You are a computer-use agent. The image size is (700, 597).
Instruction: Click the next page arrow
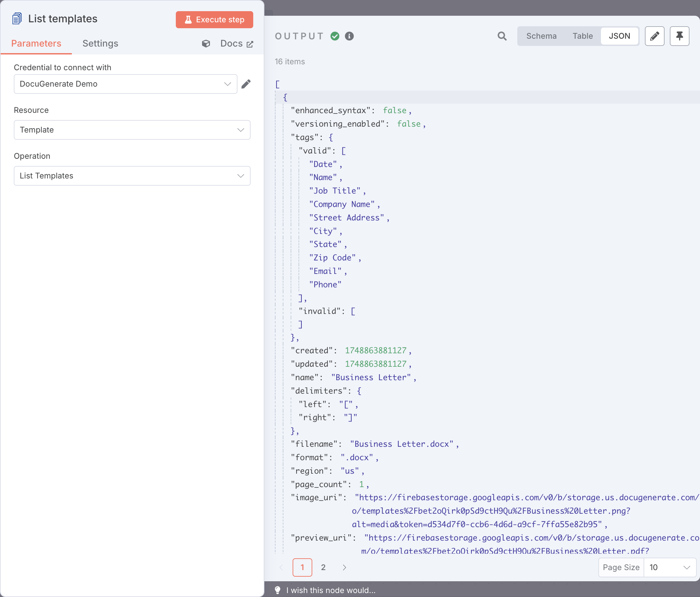click(x=344, y=567)
